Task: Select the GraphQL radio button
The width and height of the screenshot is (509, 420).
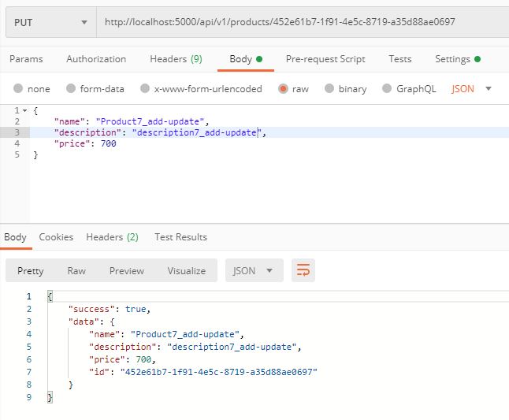Action: pos(387,88)
